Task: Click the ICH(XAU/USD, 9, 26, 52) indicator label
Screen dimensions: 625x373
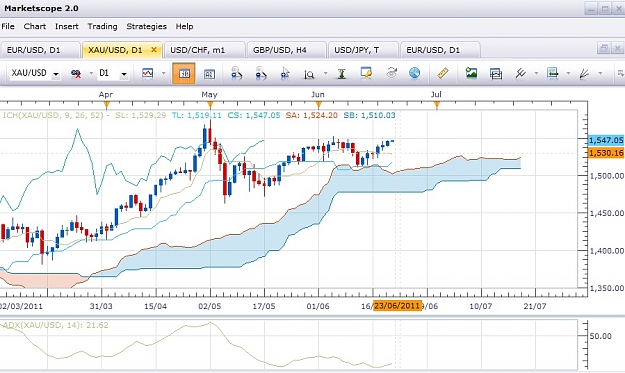Action: [x=53, y=116]
